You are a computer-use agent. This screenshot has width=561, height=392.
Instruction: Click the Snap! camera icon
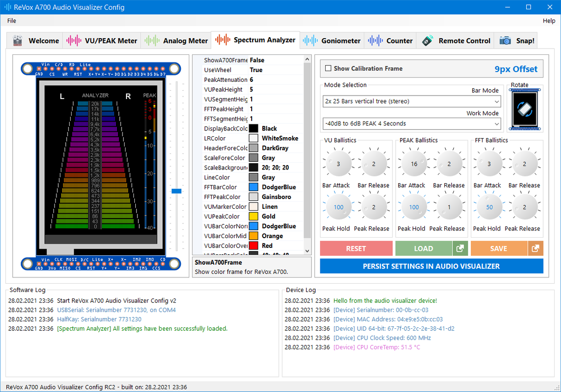pyautogui.click(x=505, y=41)
